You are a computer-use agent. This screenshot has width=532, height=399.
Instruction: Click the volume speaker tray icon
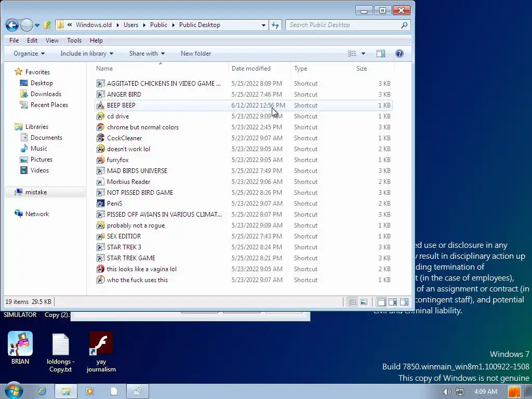pos(447,392)
